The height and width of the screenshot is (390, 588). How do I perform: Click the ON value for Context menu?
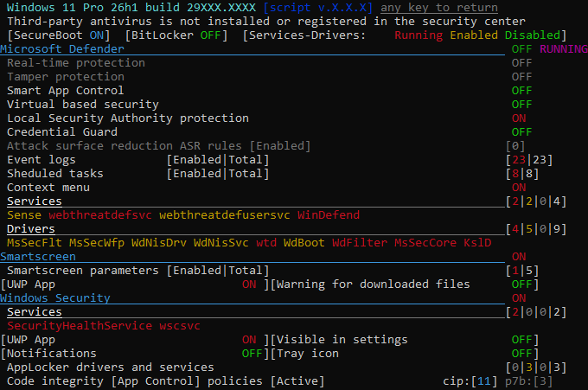(x=519, y=188)
